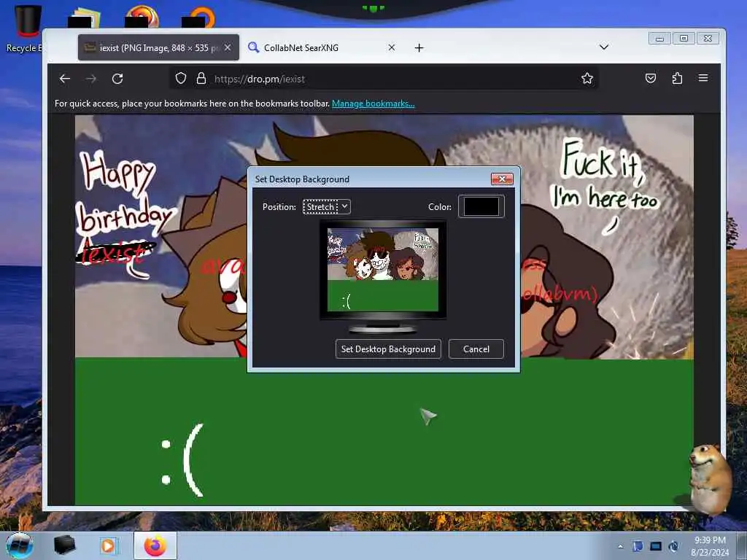
Task: Open the Manage bookmarks link
Action: [x=373, y=104]
